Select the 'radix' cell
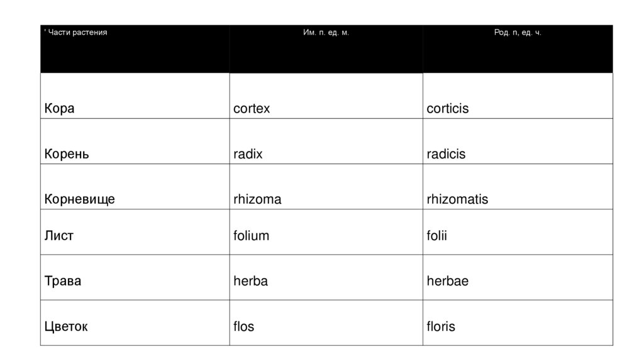This screenshot has height=361, width=644. (x=248, y=154)
